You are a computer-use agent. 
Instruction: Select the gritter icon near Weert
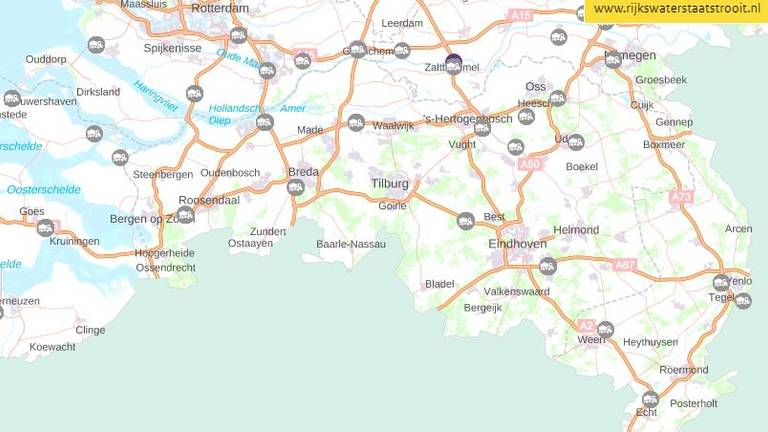(605, 330)
